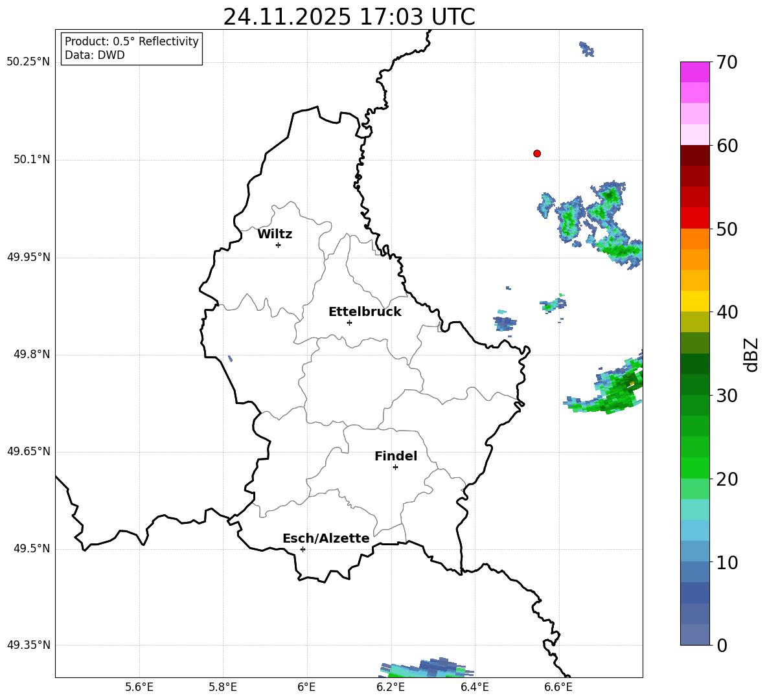Click the bright red colorbar swatch above 50
767x700 pixels.
[695, 218]
